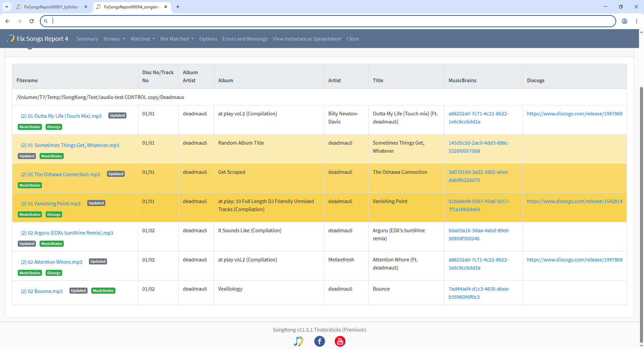Click the Deadmaus folder path row
The width and height of the screenshot is (644, 349).
[x=319, y=97]
